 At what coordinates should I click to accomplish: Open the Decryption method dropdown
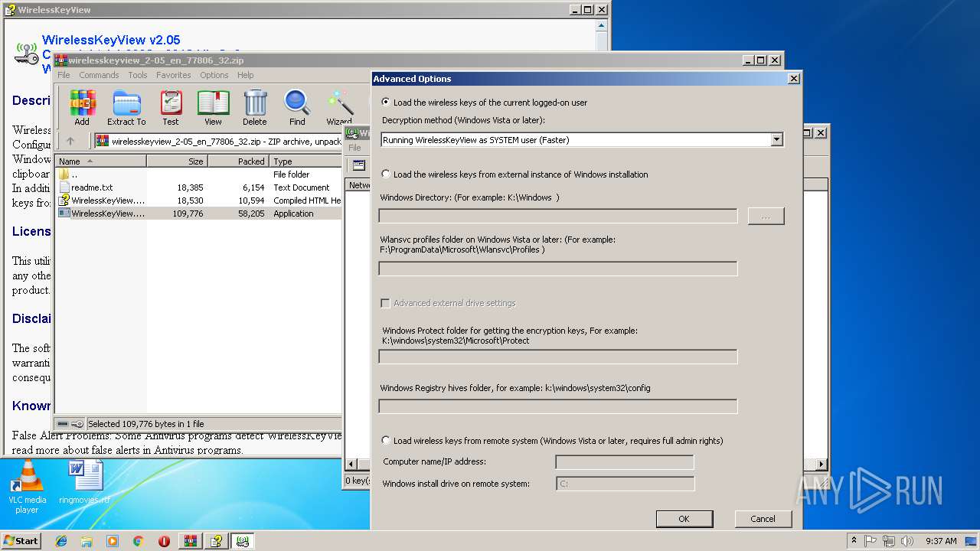pos(776,139)
